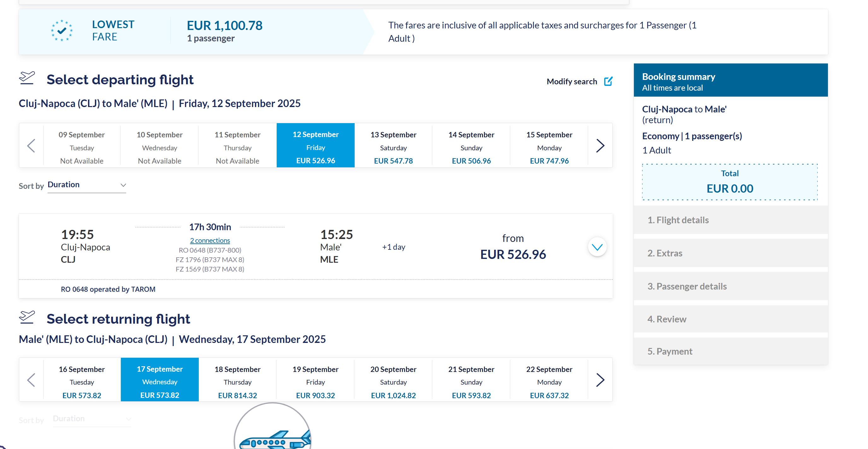Show earlier returning dates with left arrow
Image resolution: width=868 pixels, height=449 pixels.
pos(31,380)
